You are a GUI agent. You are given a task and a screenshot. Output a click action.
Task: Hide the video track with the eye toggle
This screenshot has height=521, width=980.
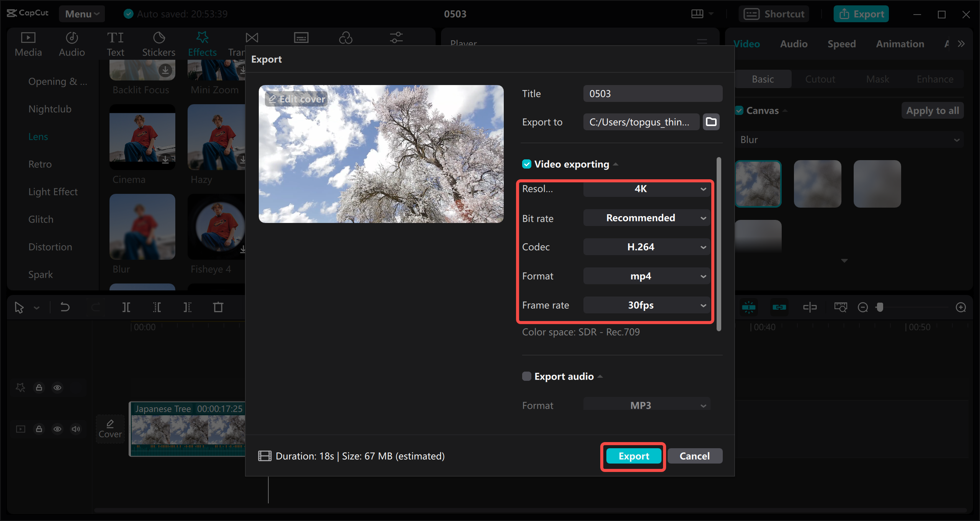click(57, 429)
